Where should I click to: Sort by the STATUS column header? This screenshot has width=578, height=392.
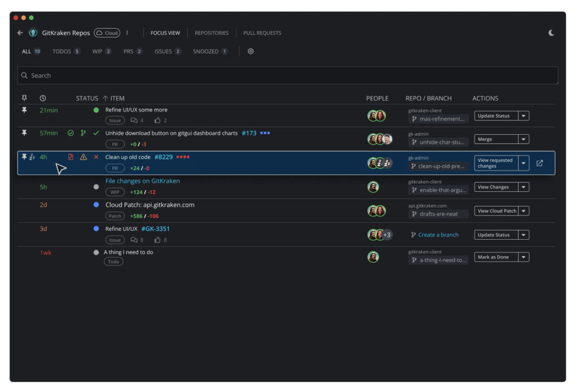click(x=86, y=98)
